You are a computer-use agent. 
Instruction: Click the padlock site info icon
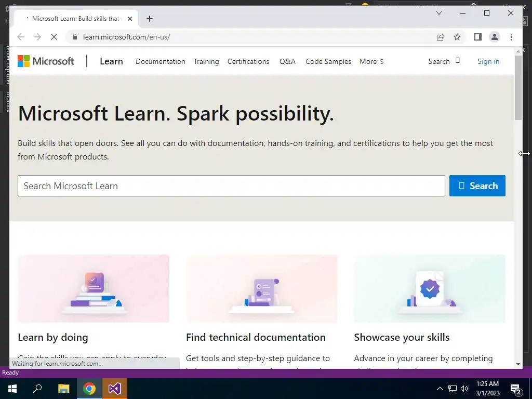tap(75, 37)
